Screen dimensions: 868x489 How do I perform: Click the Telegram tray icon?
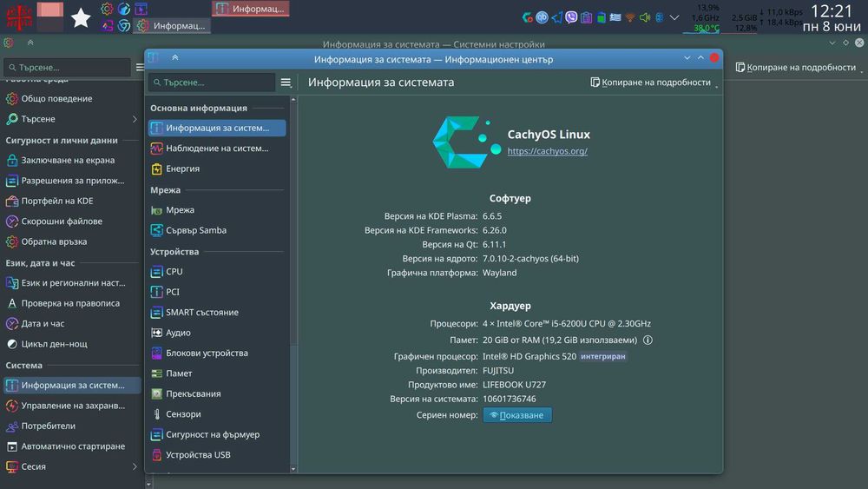(557, 17)
